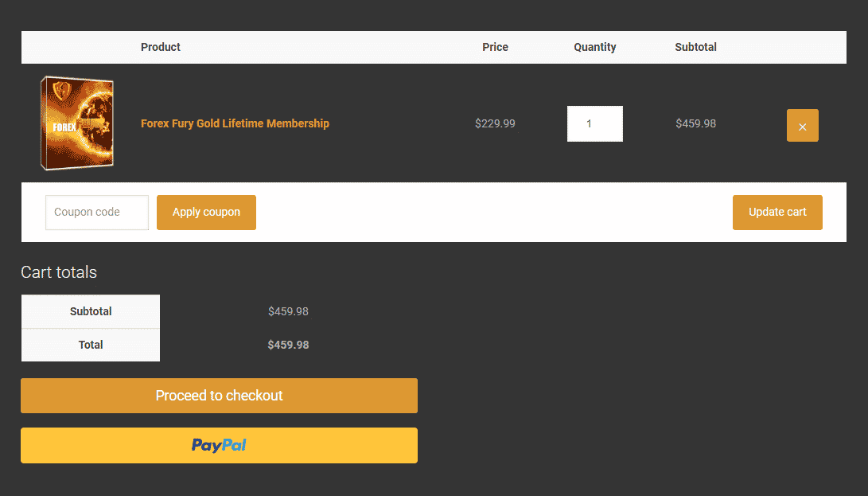Click the bold $459.98 total amount
The image size is (868, 496).
[289, 345]
